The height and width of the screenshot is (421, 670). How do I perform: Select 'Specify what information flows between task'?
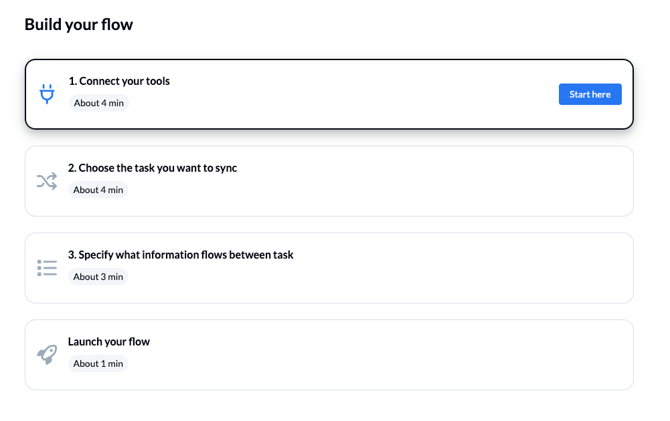[180, 255]
